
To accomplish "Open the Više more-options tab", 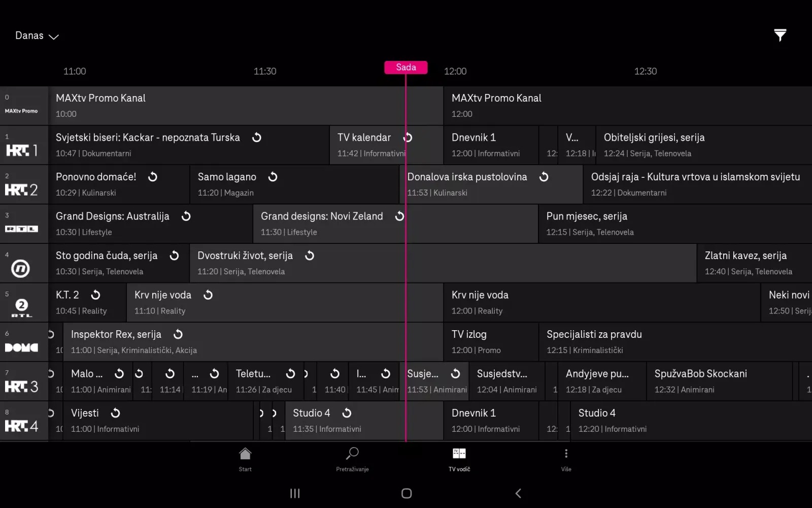I will pyautogui.click(x=566, y=459).
